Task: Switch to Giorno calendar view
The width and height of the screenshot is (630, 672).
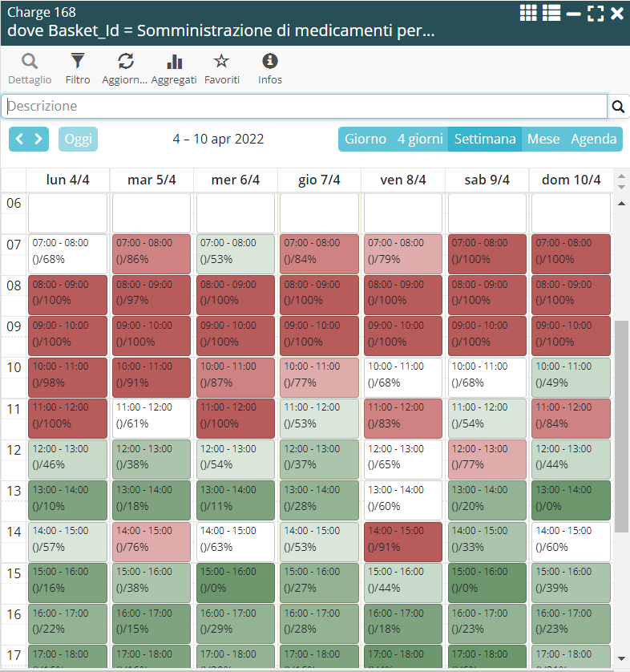Action: [365, 139]
